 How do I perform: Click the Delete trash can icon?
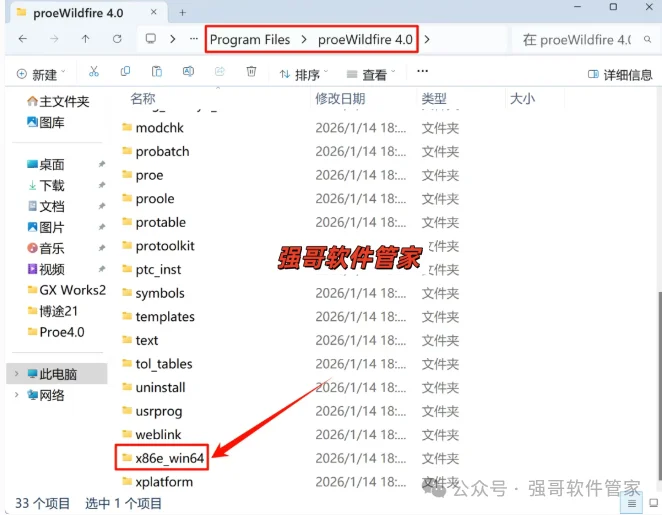(251, 72)
